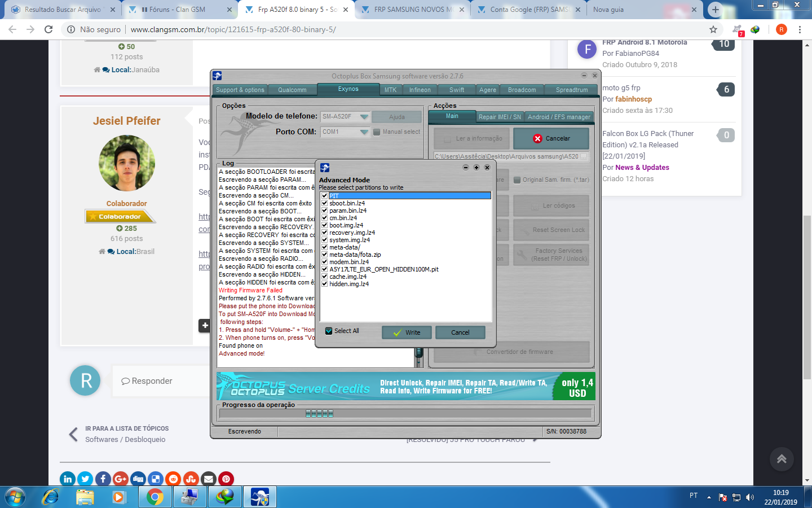Click the browse '...' button beside the firmware path
The height and width of the screenshot is (508, 812).
click(x=584, y=156)
